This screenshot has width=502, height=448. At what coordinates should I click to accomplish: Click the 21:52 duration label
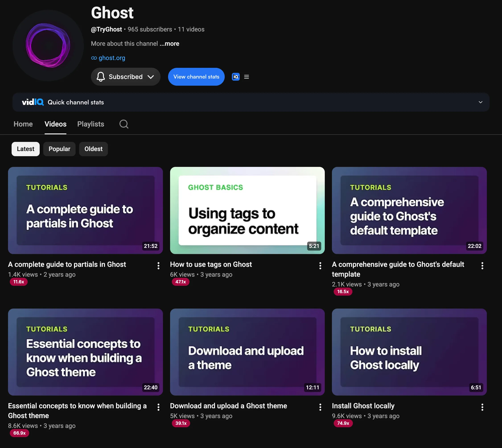point(150,246)
